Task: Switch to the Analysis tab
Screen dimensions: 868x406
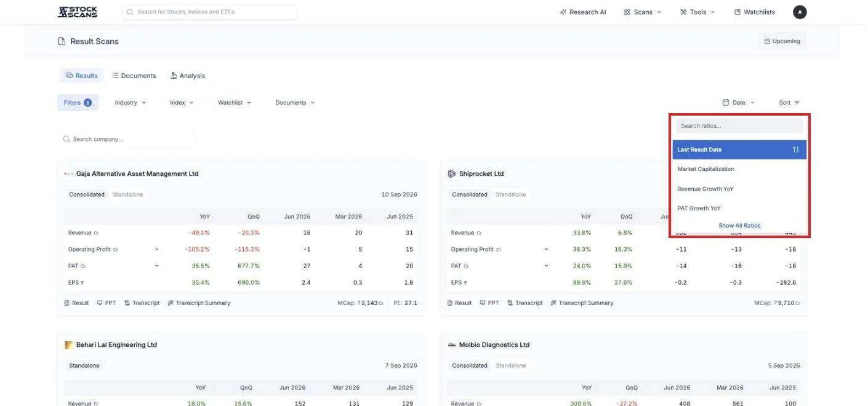Action: 188,76
